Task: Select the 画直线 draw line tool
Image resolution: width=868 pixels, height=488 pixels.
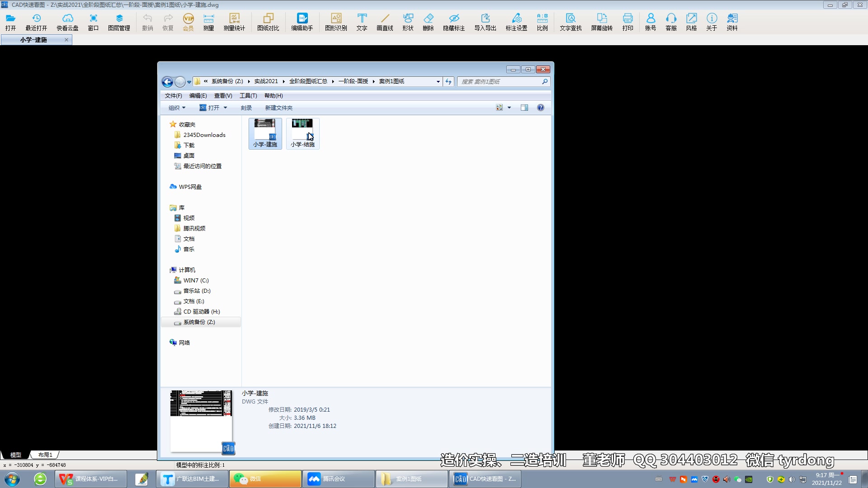Action: (x=385, y=22)
